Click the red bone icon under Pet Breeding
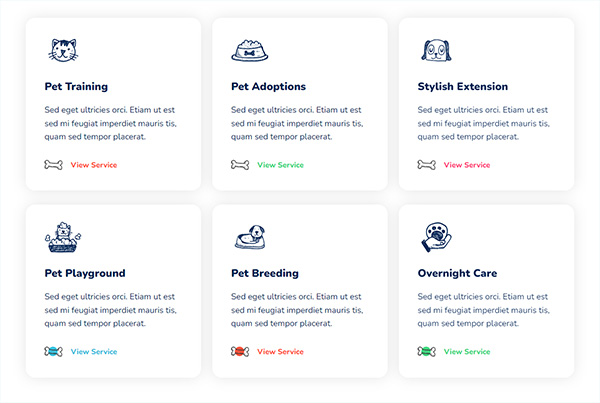This screenshot has width=600, height=403. (240, 352)
